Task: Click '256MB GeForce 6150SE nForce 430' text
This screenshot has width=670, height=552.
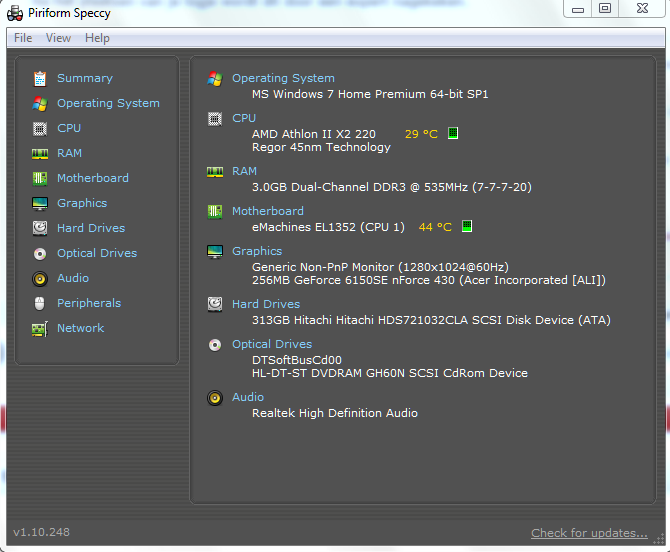Action: [354, 280]
